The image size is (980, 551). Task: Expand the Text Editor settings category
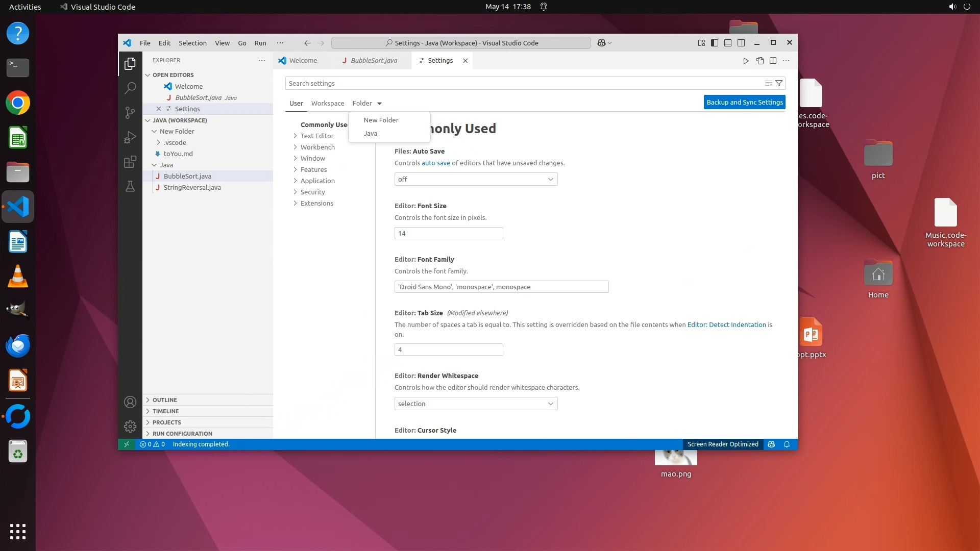coord(316,136)
